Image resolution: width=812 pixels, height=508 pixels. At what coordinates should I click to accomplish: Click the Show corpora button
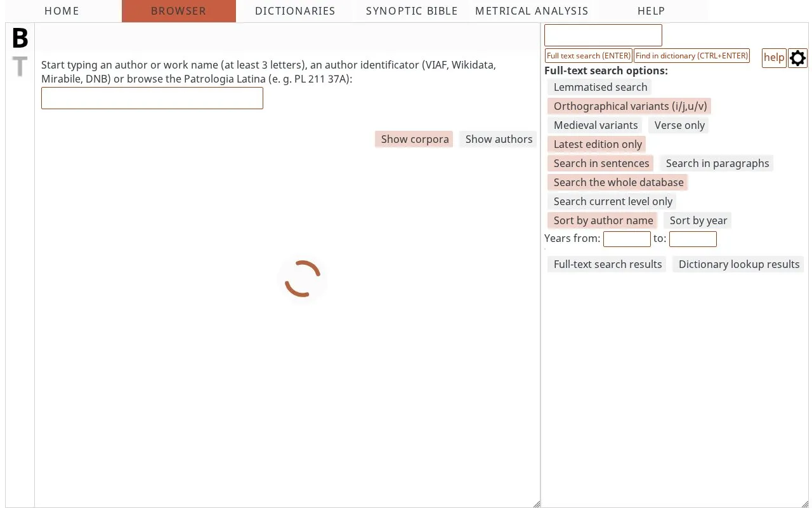coord(414,139)
